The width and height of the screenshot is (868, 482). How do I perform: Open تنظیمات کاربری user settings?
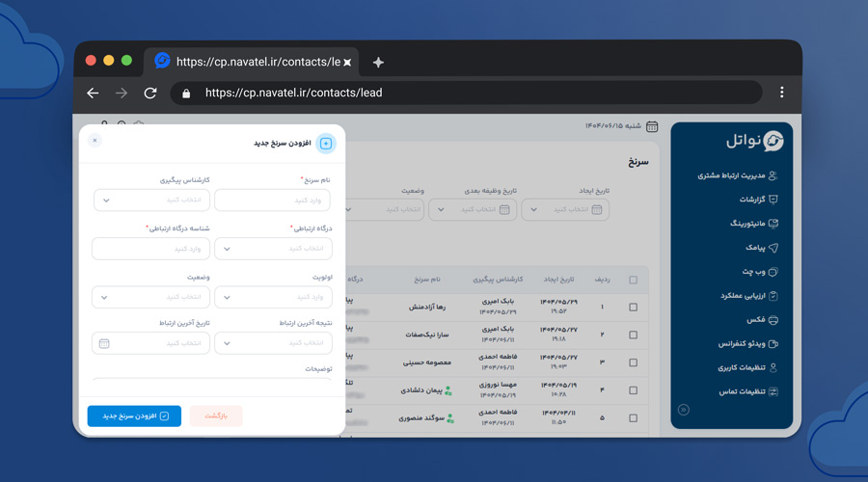(x=747, y=367)
